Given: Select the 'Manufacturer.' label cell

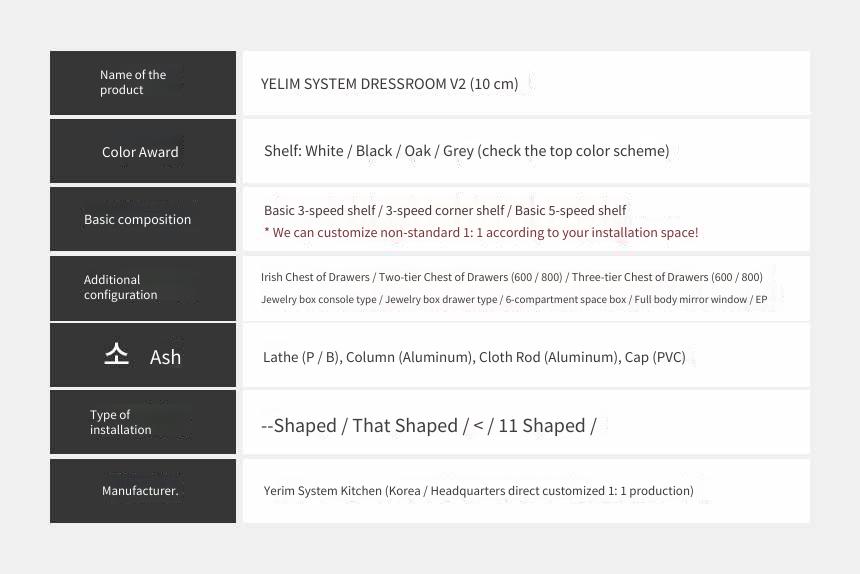Looking at the screenshot, I should click(x=143, y=491).
